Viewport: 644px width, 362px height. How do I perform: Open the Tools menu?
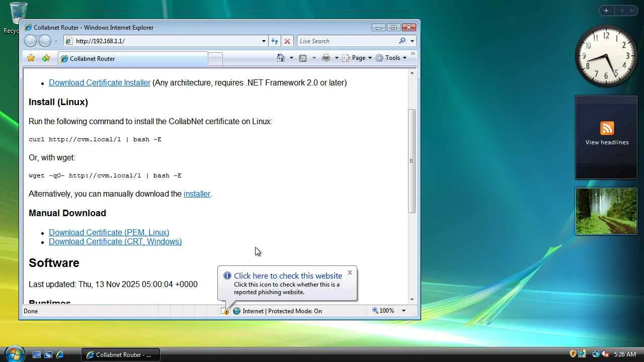tap(391, 58)
